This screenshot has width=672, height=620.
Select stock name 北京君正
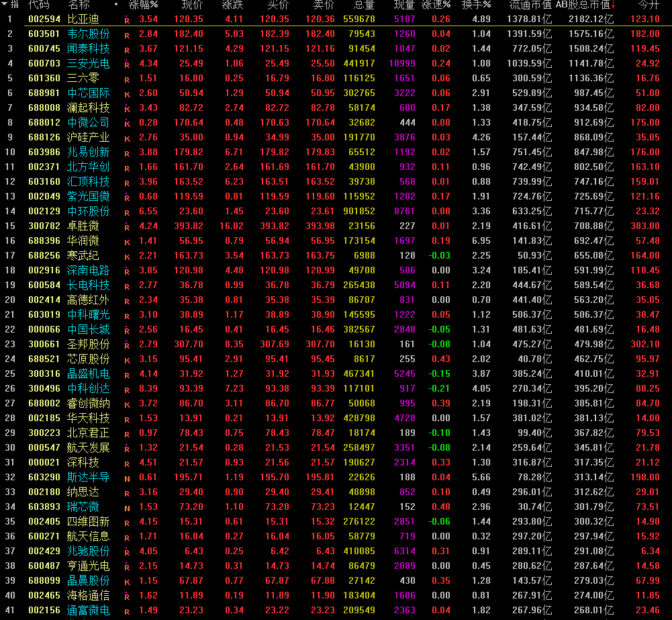(89, 433)
